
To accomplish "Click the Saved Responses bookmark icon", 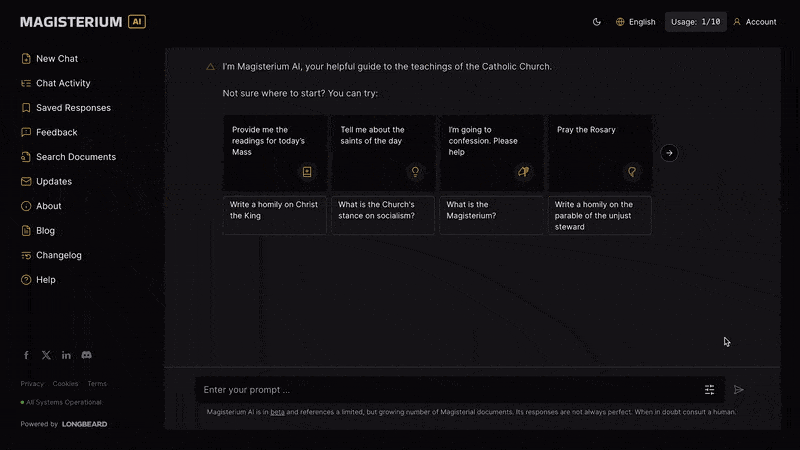I will (26, 108).
